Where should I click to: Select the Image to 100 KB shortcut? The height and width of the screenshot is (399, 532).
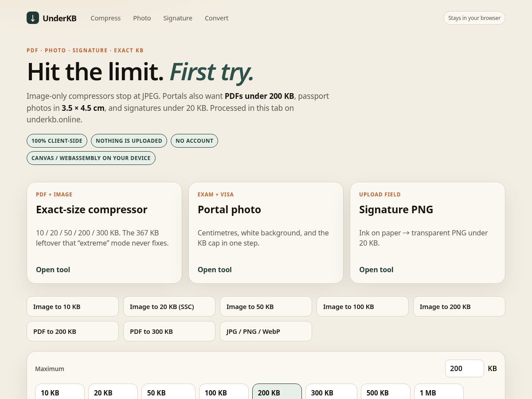[x=363, y=306]
